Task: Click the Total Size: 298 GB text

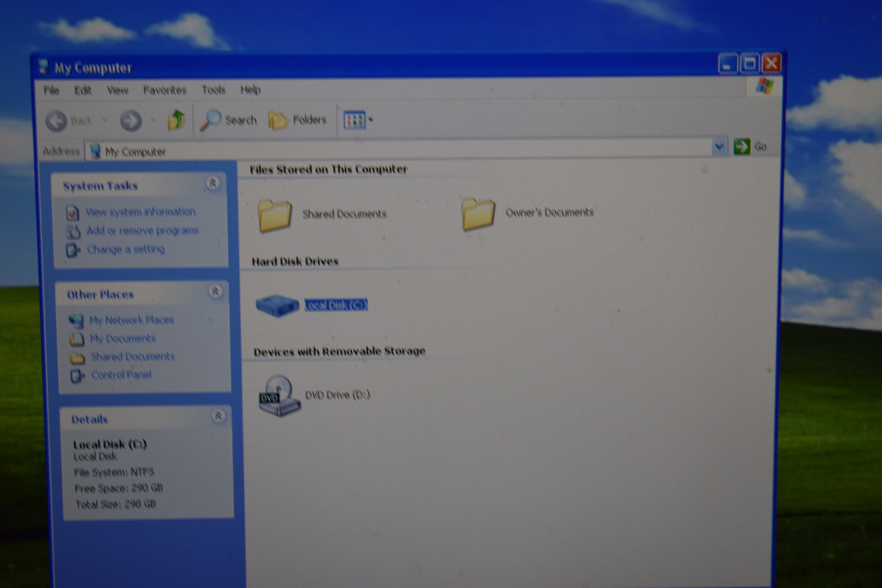Action: tap(116, 504)
